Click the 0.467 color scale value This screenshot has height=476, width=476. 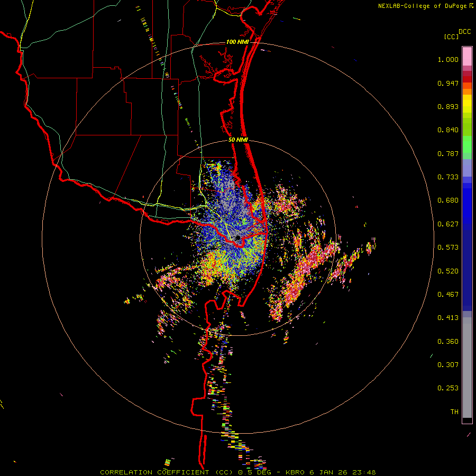(448, 295)
